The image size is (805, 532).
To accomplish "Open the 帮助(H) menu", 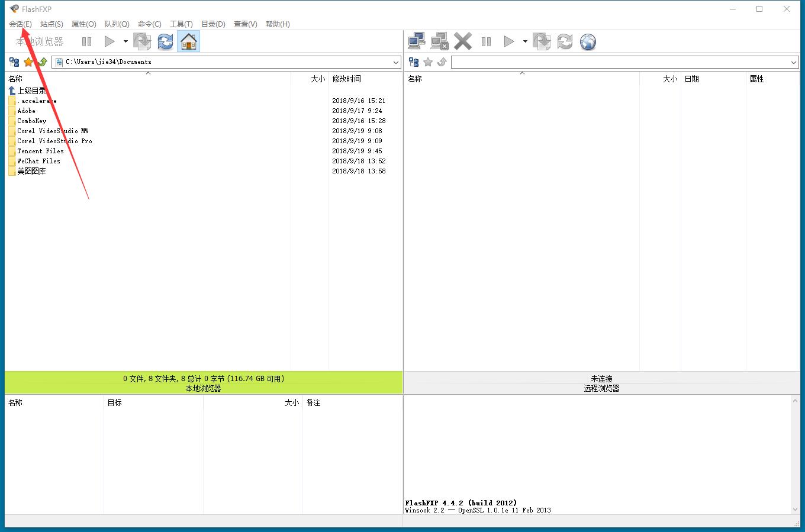I will tap(278, 24).
